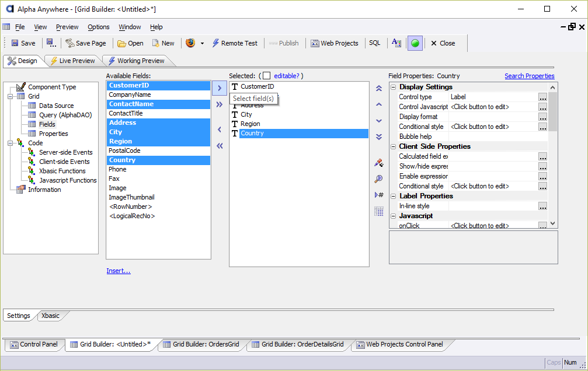Click the New document button
Screen dimensions: 588x371
click(x=163, y=43)
